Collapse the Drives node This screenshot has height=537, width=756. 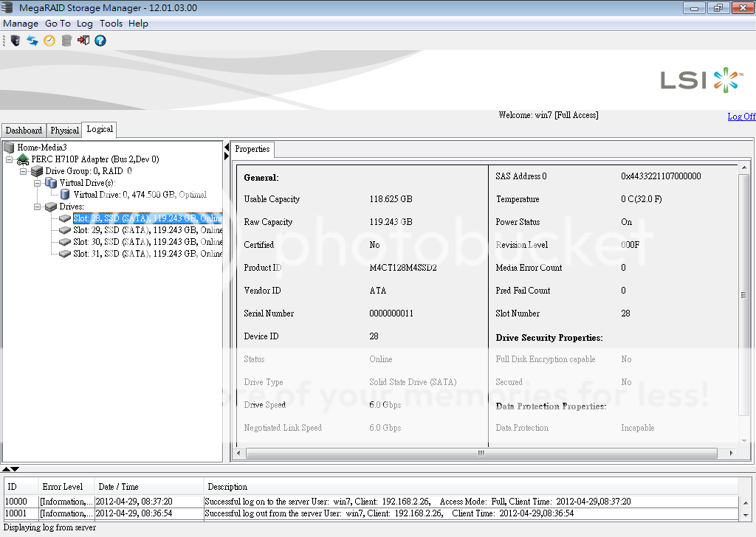37,207
